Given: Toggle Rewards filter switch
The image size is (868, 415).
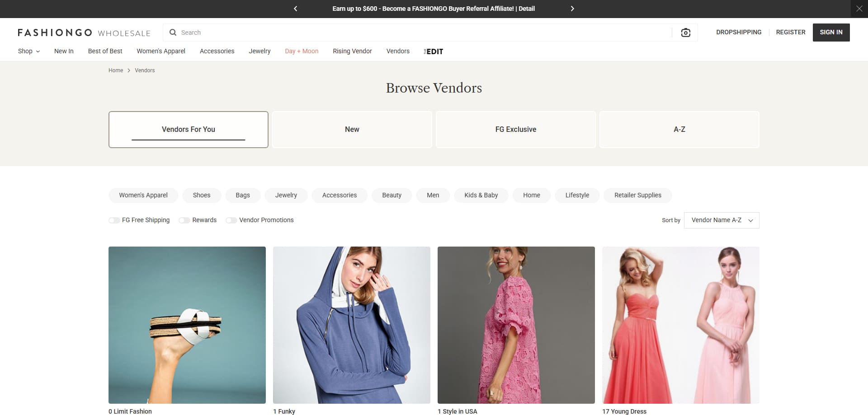Looking at the screenshot, I should click(x=184, y=220).
